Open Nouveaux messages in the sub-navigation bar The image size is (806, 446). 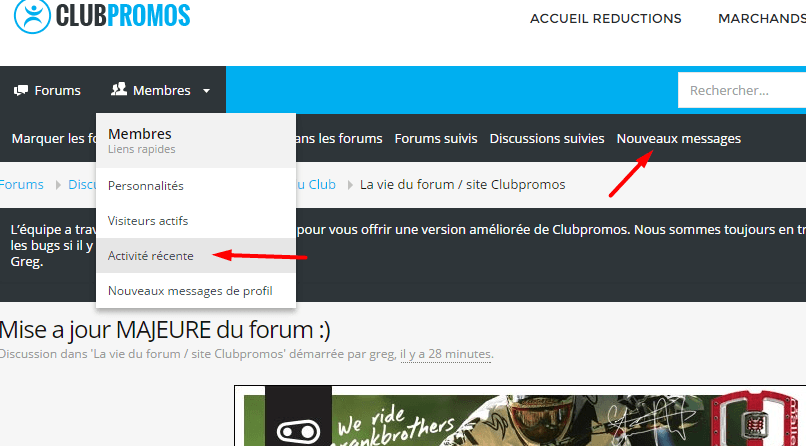[x=679, y=138]
